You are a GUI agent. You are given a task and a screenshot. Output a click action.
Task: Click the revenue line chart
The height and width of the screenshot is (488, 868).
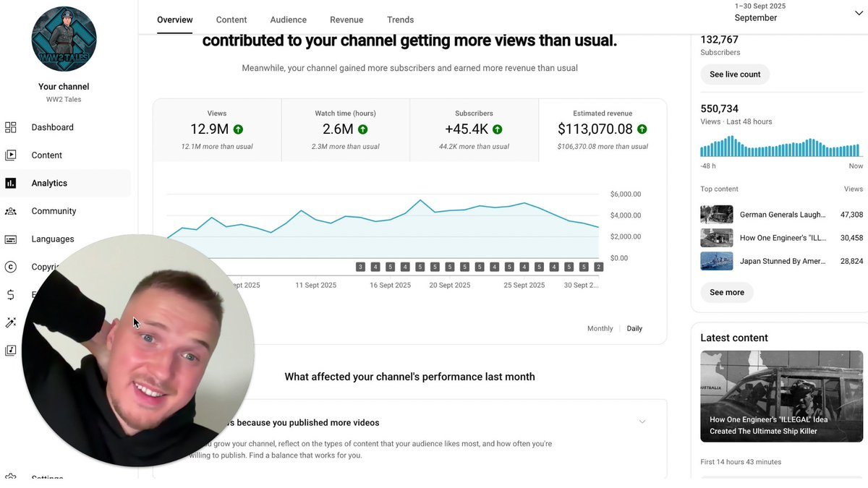383,228
